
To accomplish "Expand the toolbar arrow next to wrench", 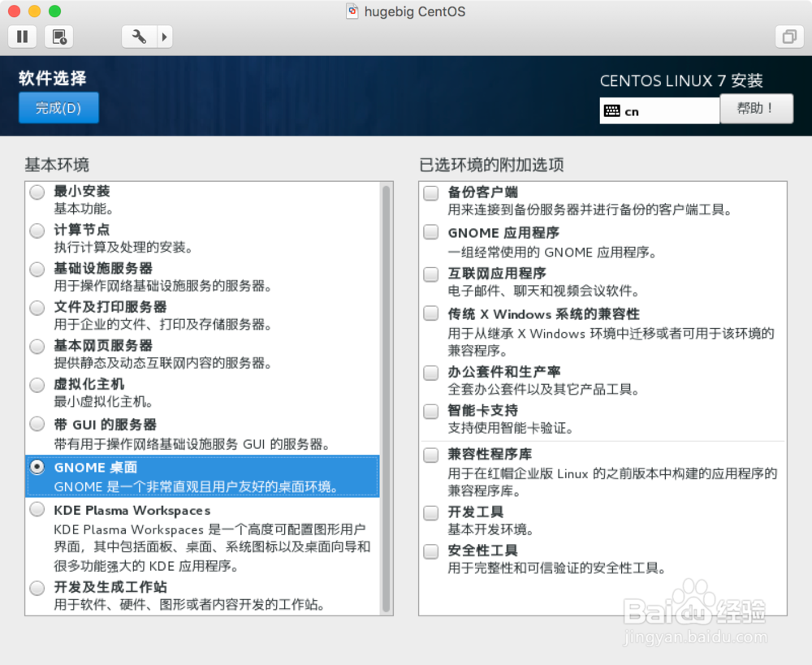I will (165, 37).
